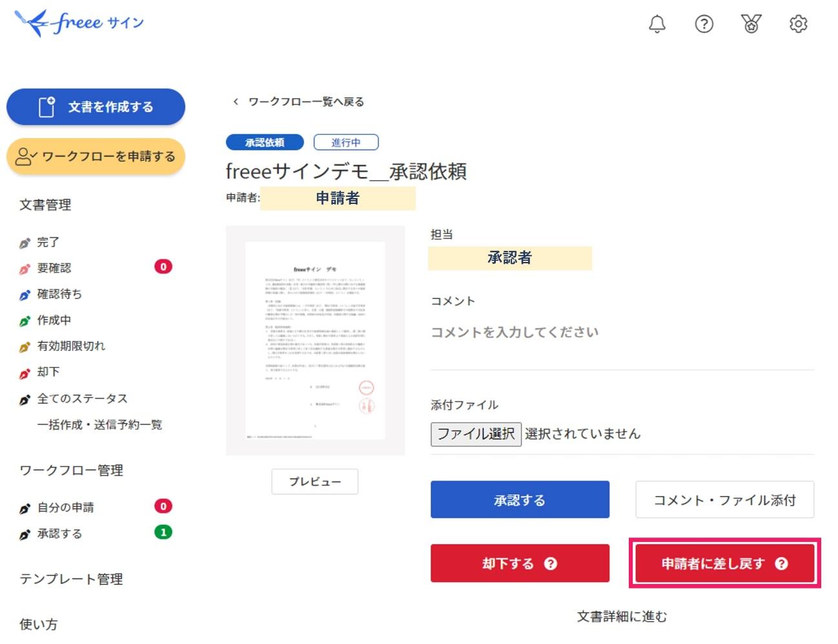This screenshot has width=838, height=644.
Task: Click the pen icon beside 完了
Action: (25, 243)
